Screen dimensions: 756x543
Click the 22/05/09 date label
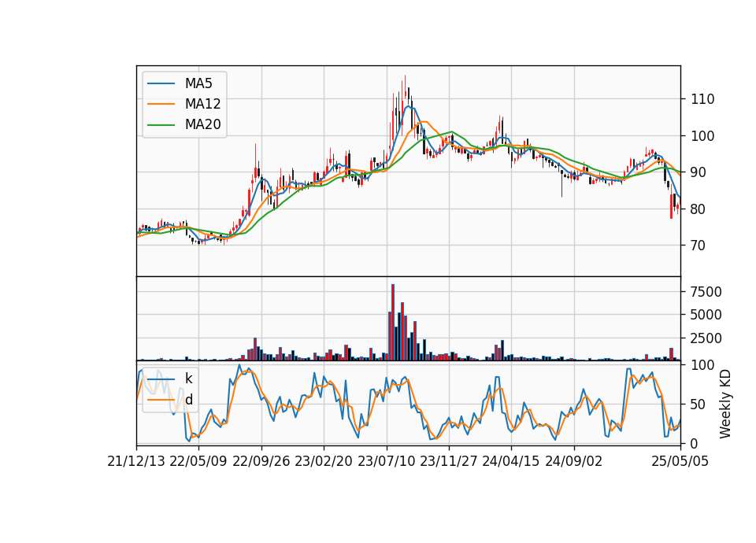tap(198, 461)
